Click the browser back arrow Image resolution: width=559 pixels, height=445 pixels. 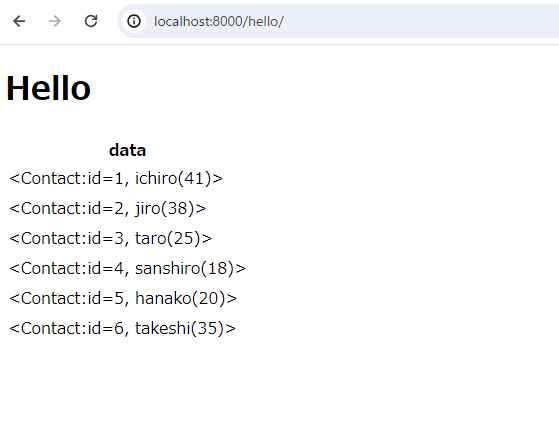tap(19, 21)
